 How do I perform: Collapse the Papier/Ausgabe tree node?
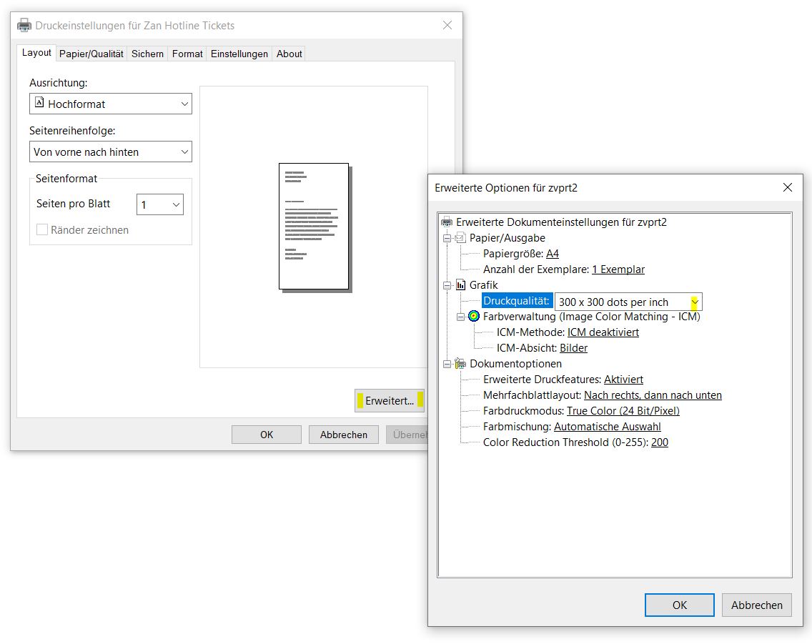click(x=447, y=238)
